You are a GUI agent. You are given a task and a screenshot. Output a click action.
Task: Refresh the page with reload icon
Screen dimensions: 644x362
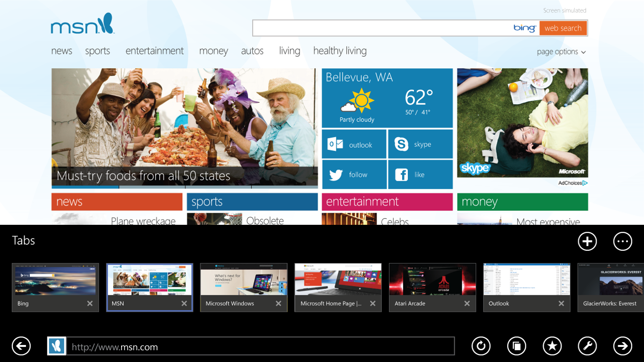tap(481, 346)
